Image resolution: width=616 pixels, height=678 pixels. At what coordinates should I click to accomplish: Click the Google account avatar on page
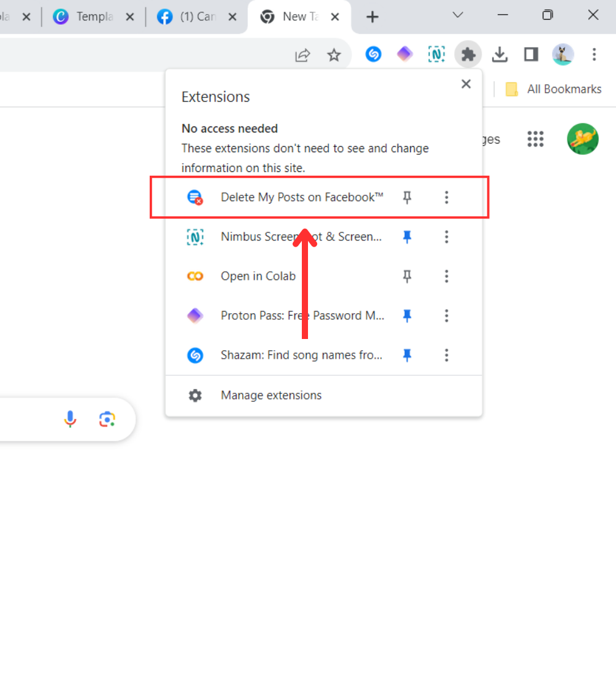[583, 139]
